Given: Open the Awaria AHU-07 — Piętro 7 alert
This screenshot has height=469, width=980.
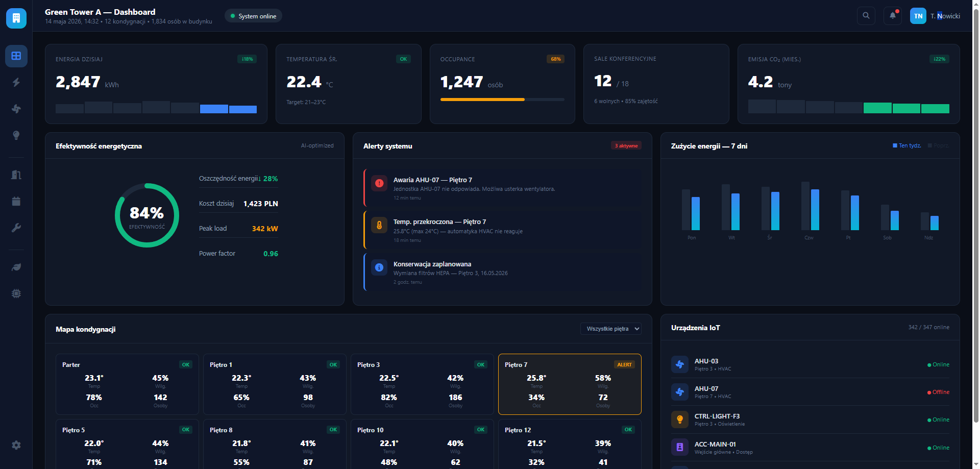Looking at the screenshot, I should click(x=503, y=188).
